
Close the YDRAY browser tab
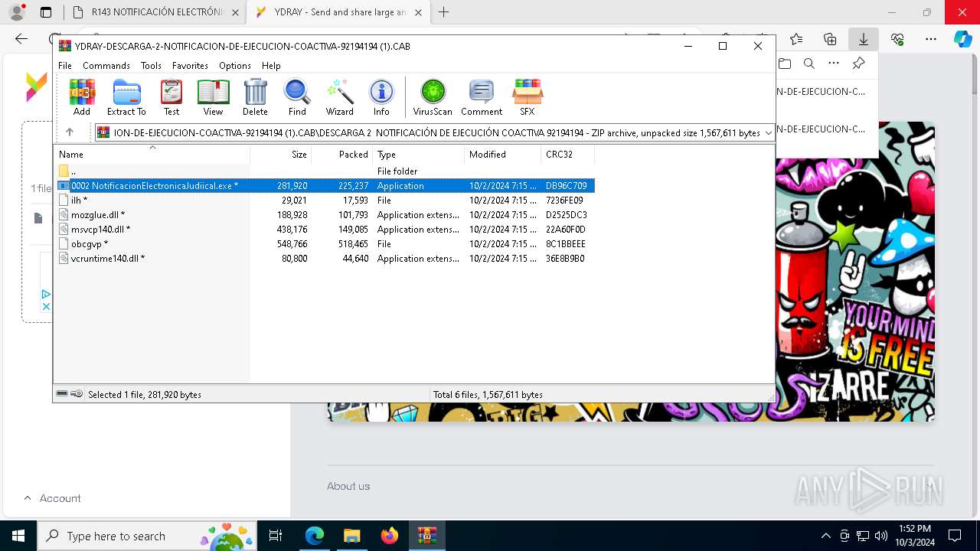(x=418, y=12)
